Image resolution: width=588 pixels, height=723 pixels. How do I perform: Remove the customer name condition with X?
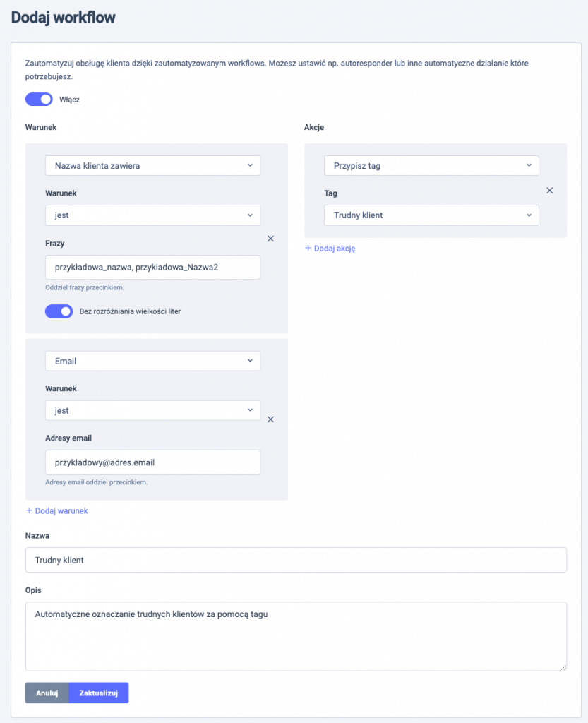[x=270, y=239]
